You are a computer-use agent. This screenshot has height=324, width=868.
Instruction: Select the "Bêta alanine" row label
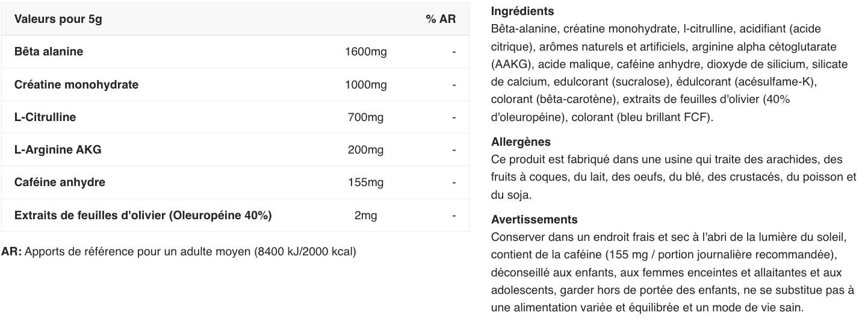tap(49, 52)
